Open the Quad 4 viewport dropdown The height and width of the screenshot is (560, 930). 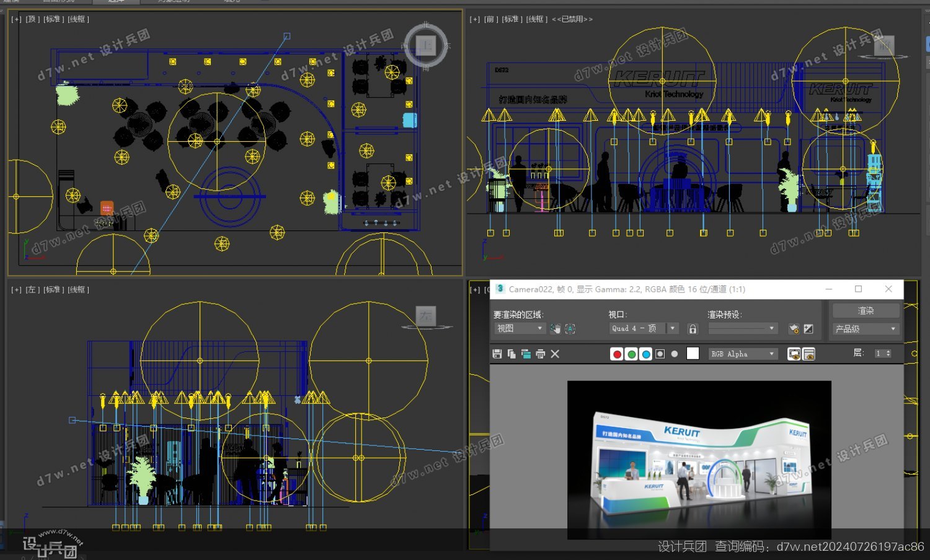tap(644, 328)
